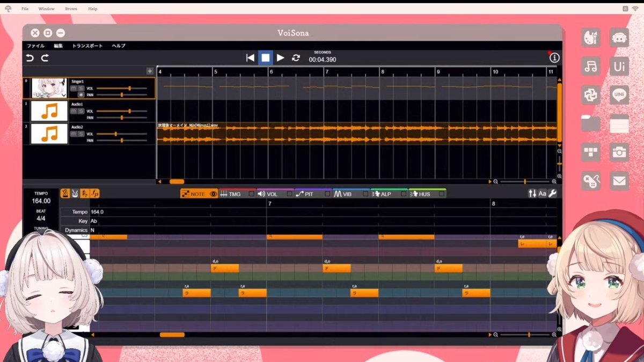644x362 pixels.
Task: Solo the Audio1 track
Action: (x=81, y=111)
